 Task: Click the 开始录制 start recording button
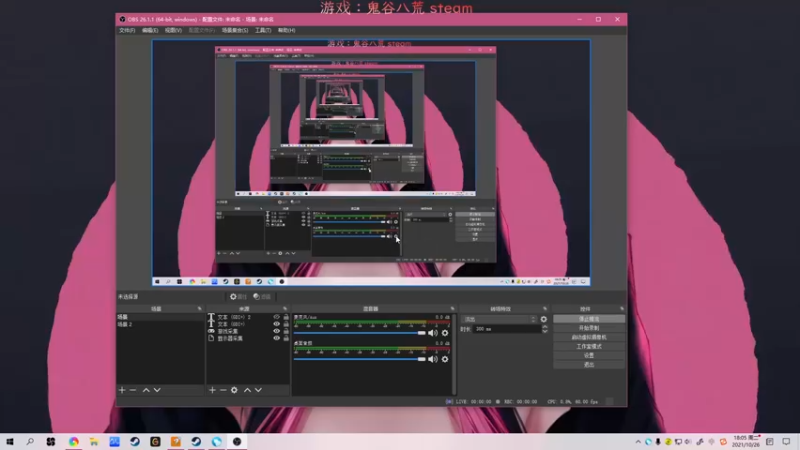pyautogui.click(x=589, y=328)
